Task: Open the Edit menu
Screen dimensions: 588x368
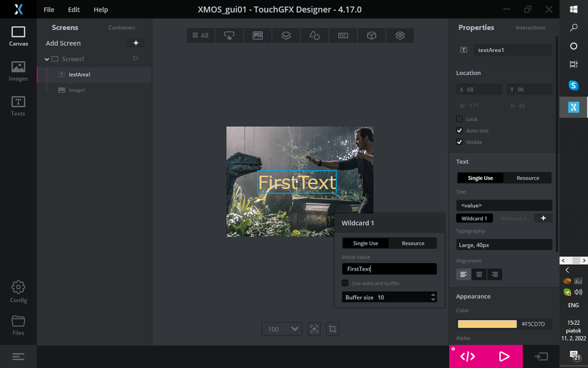Action: tap(74, 10)
